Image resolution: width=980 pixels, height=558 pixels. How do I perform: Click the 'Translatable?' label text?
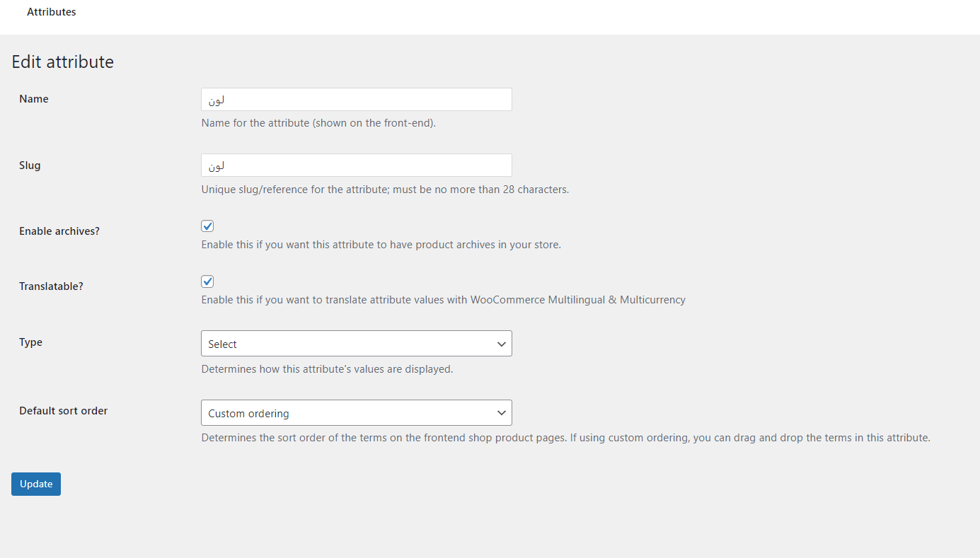(x=51, y=286)
